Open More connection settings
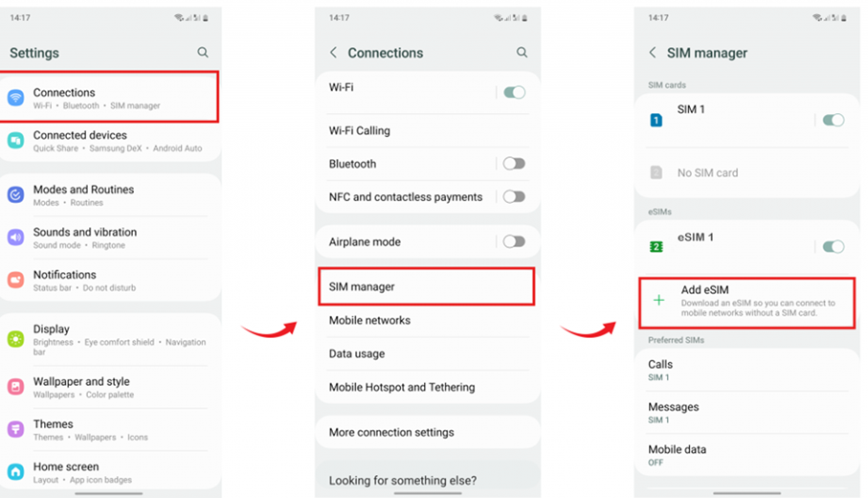 (x=391, y=432)
